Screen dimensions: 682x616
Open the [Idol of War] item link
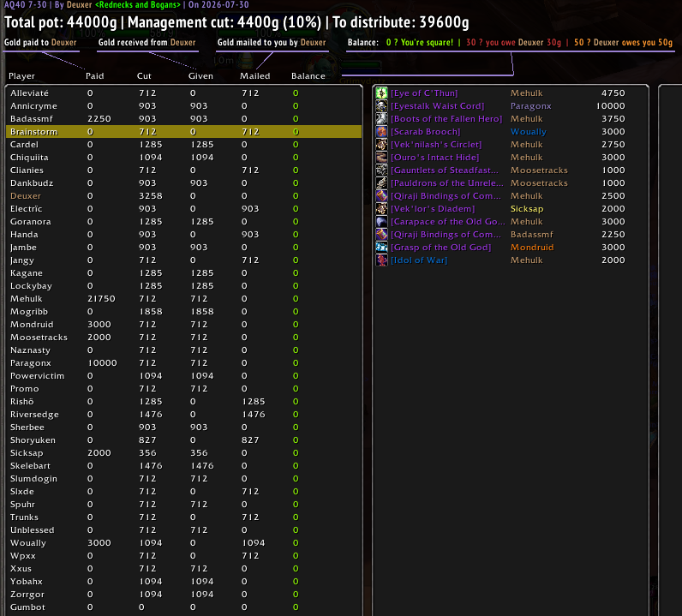pos(419,260)
